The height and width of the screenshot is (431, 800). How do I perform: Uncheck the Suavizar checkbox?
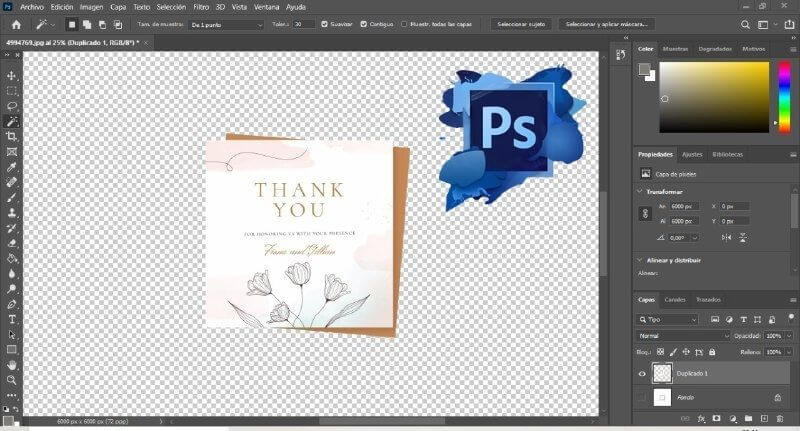click(323, 23)
